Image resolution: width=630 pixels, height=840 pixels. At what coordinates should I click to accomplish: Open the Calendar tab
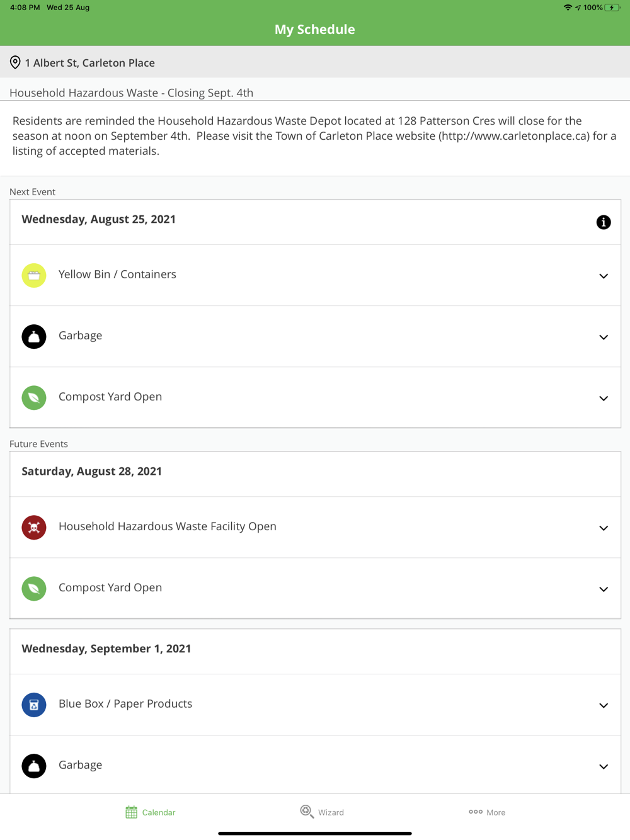(x=150, y=812)
